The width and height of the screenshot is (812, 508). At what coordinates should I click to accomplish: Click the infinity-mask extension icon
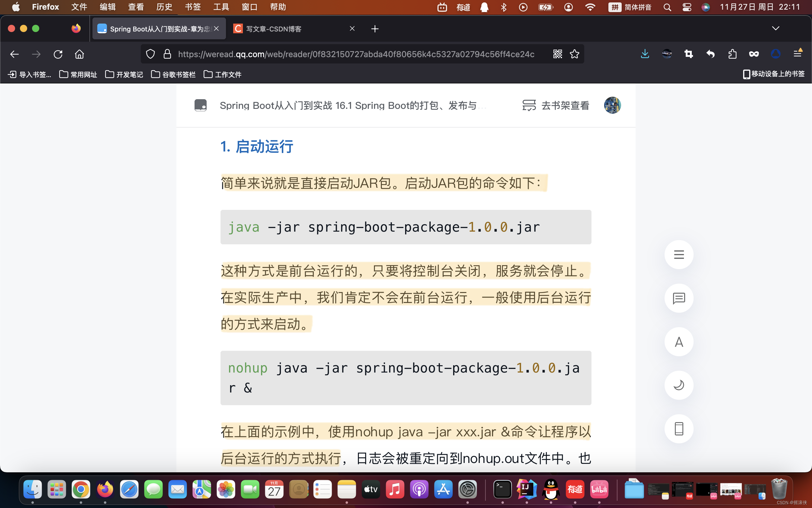pyautogui.click(x=754, y=54)
